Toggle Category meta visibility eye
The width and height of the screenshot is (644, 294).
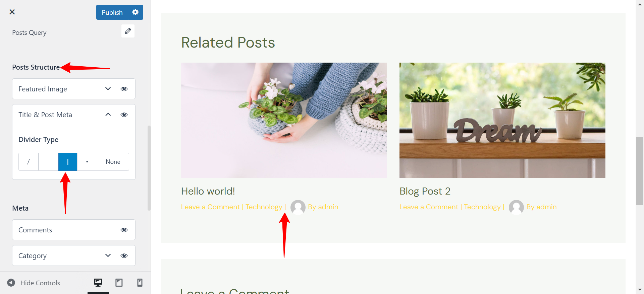tap(124, 255)
